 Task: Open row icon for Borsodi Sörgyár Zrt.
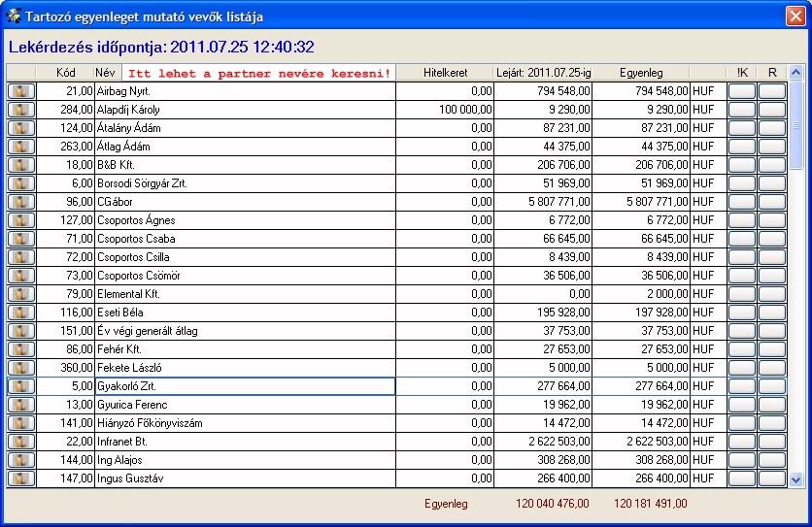21,183
